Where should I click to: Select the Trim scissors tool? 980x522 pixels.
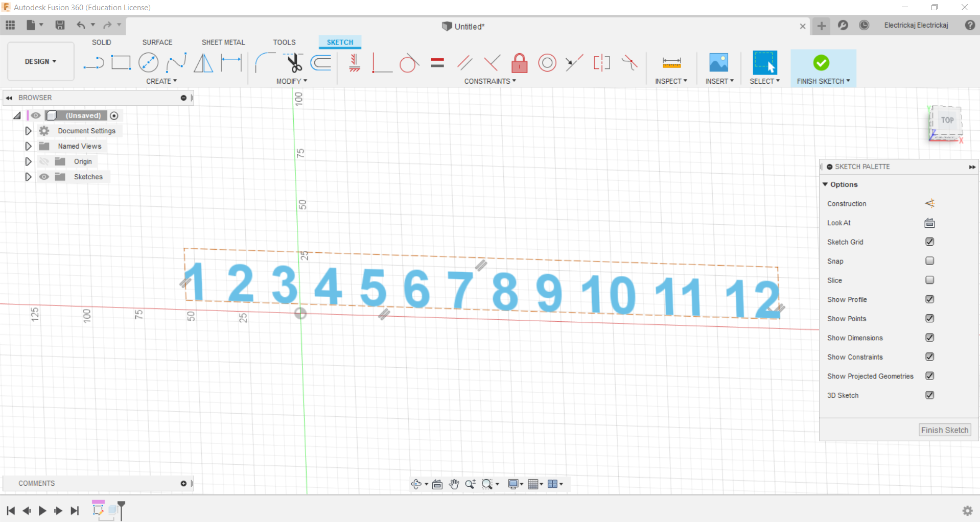294,63
